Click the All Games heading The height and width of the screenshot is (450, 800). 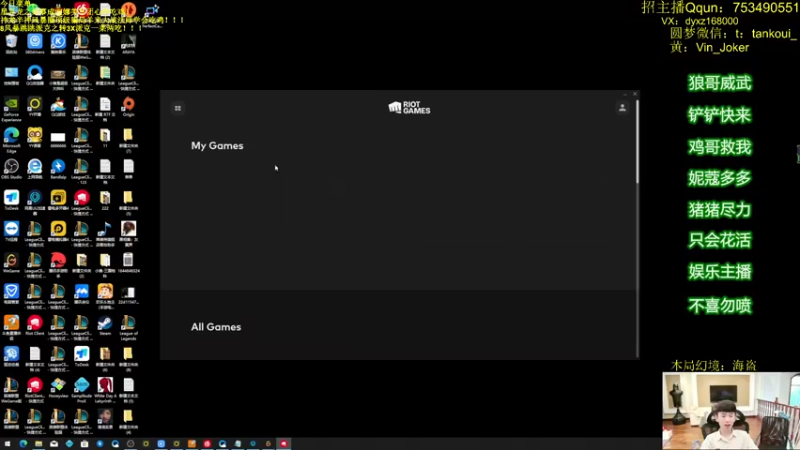[x=216, y=327]
